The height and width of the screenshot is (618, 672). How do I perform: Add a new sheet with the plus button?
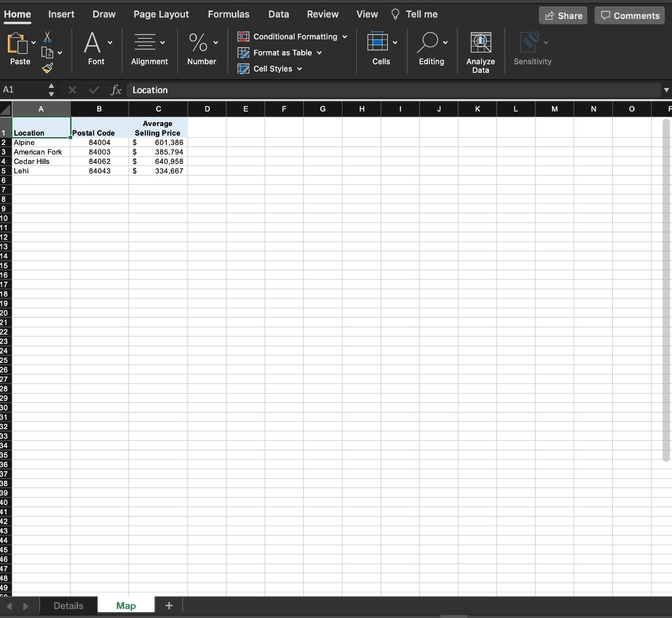(x=169, y=605)
